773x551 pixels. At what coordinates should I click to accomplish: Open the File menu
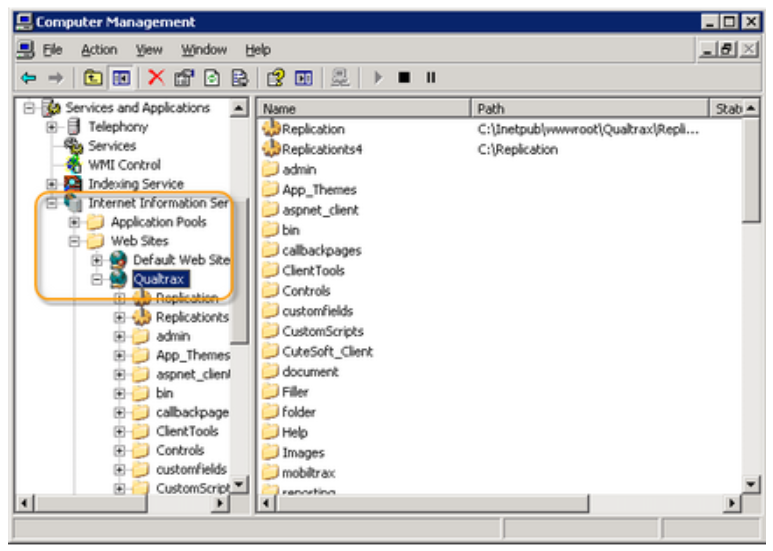[x=52, y=50]
